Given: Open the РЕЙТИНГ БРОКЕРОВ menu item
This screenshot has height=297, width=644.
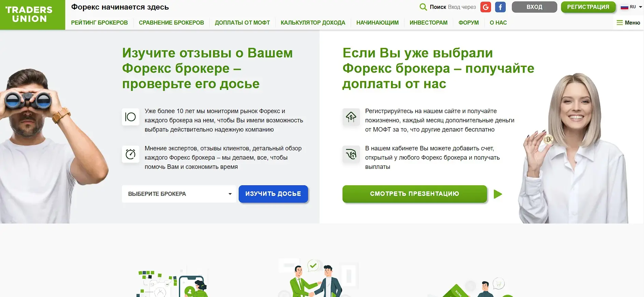Looking at the screenshot, I should (99, 23).
